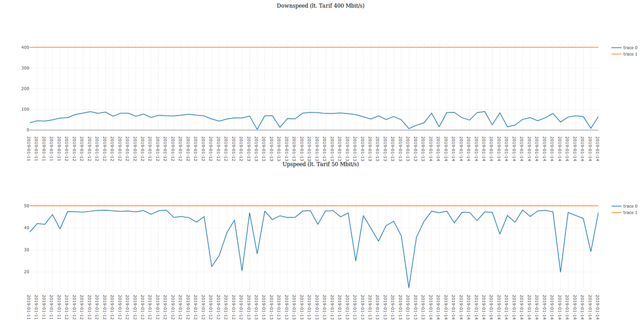This screenshot has height=322, width=644.
Task: Click the 200 y-axis label in Downspeed chart
Action: coord(25,89)
